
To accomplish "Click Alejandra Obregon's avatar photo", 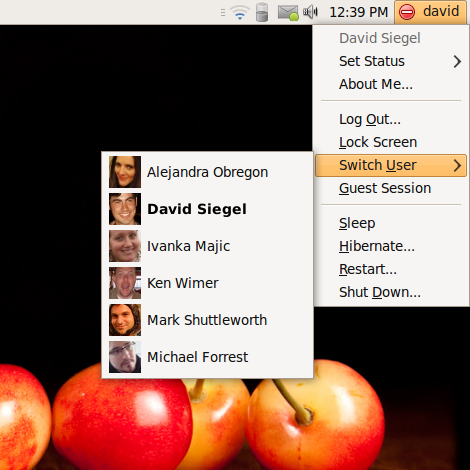I will 125,172.
